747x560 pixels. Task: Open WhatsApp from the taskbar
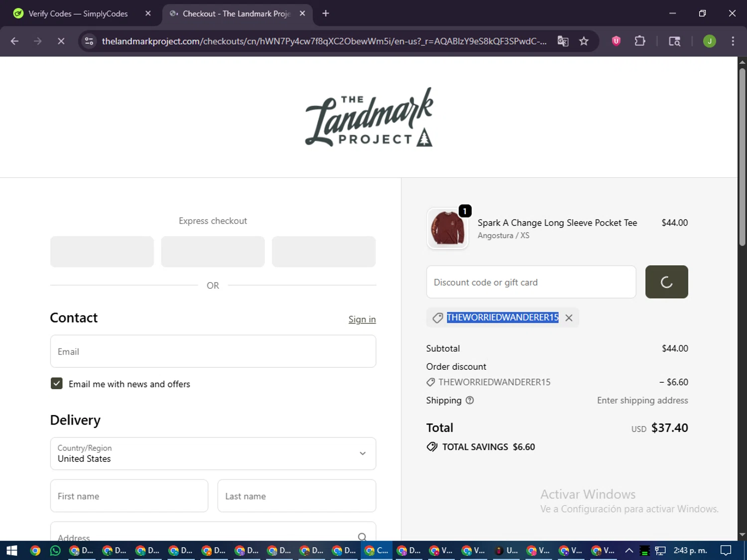[55, 551]
